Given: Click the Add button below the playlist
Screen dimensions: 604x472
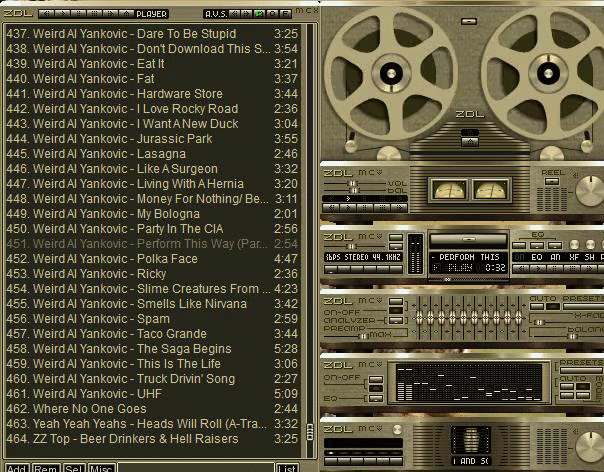Looking at the screenshot, I should 16,468.
